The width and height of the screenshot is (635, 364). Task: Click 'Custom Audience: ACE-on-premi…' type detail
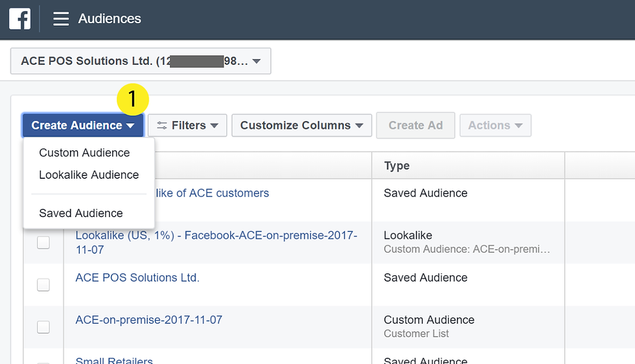(x=467, y=249)
